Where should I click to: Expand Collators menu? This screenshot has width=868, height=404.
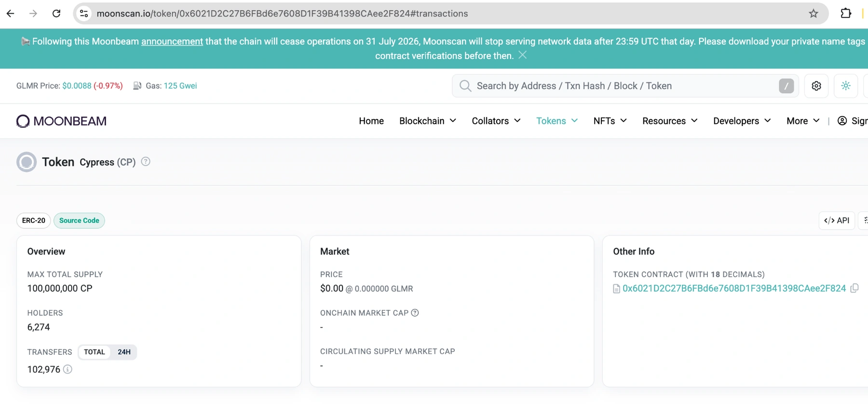pos(496,121)
